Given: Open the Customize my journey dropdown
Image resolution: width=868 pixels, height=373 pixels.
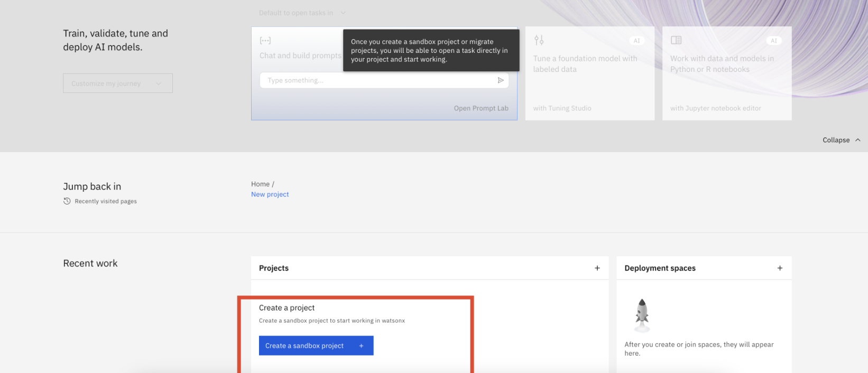Looking at the screenshot, I should (117, 83).
